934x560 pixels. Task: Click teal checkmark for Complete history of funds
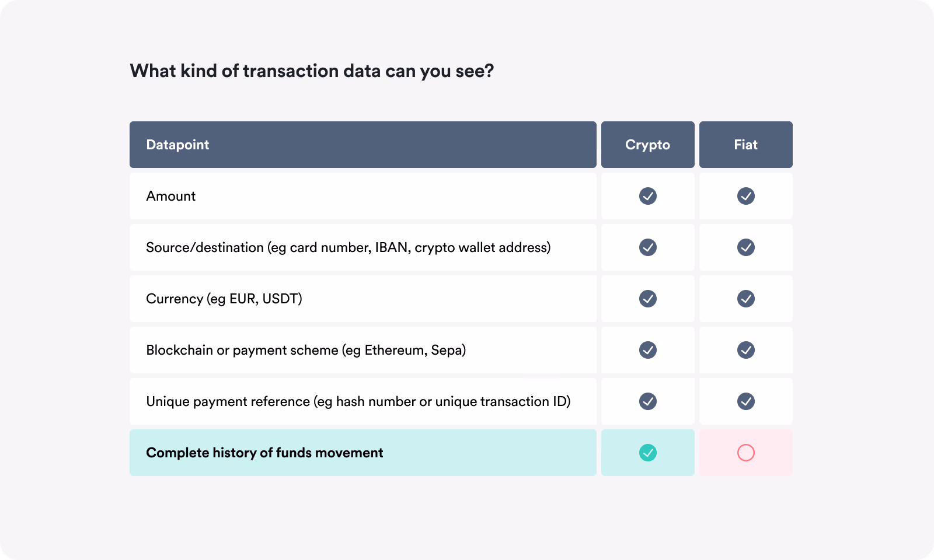[x=648, y=453]
